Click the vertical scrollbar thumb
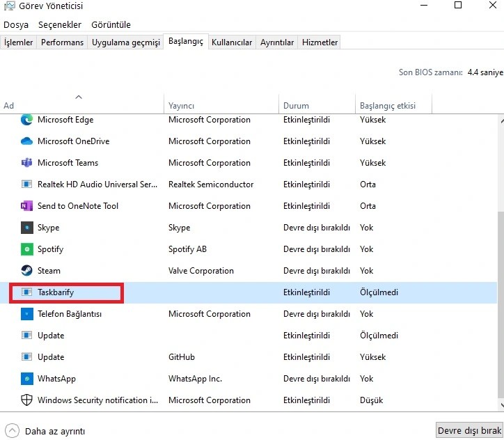This screenshot has width=504, height=440. coord(501,305)
